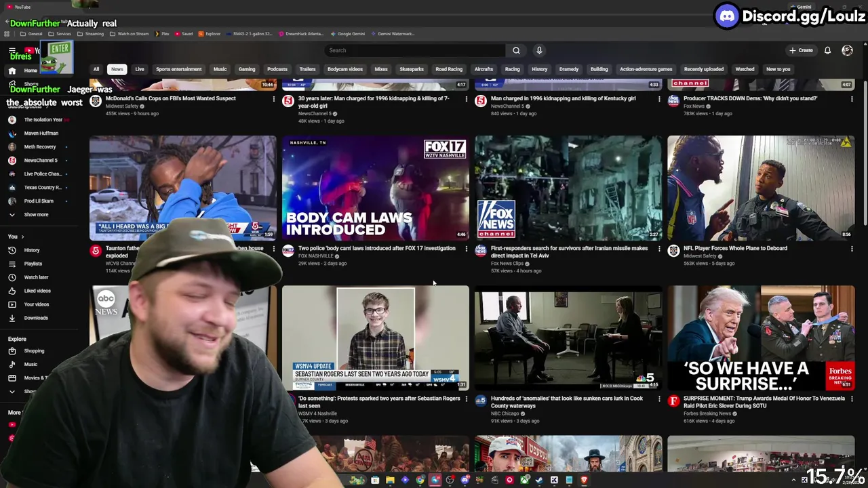This screenshot has height=488, width=868.
Task: Select the Music filter chip
Action: coord(220,69)
